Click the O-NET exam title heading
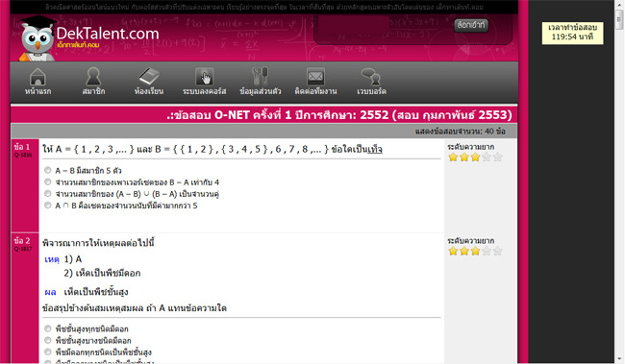The image size is (625, 364). pos(339,114)
